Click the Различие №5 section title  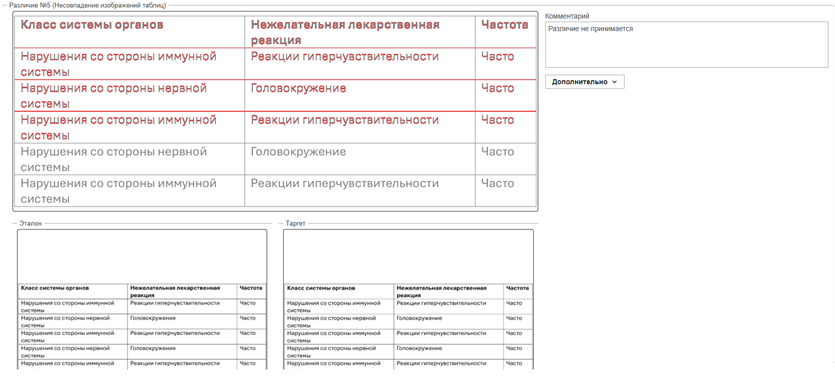(x=88, y=5)
